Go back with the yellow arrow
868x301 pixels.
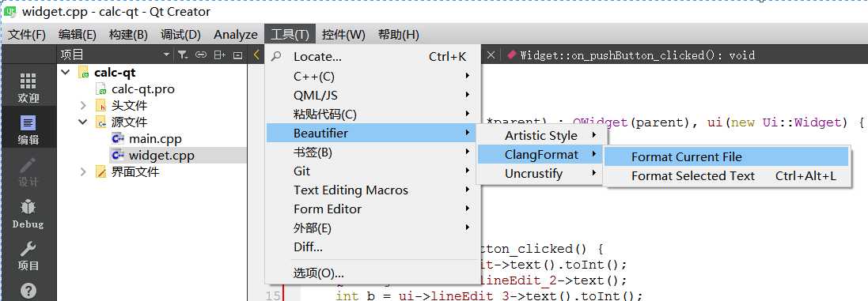(x=256, y=55)
